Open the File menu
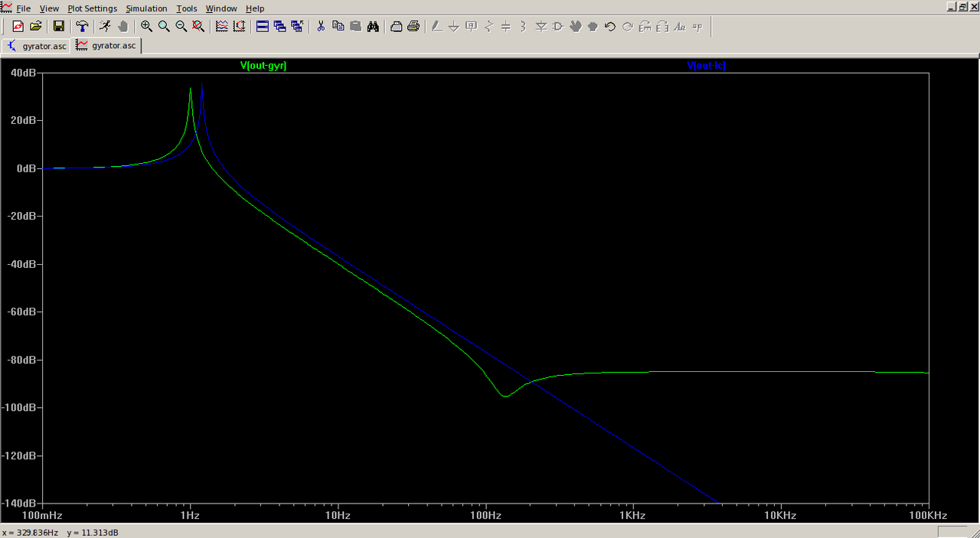 24,8
